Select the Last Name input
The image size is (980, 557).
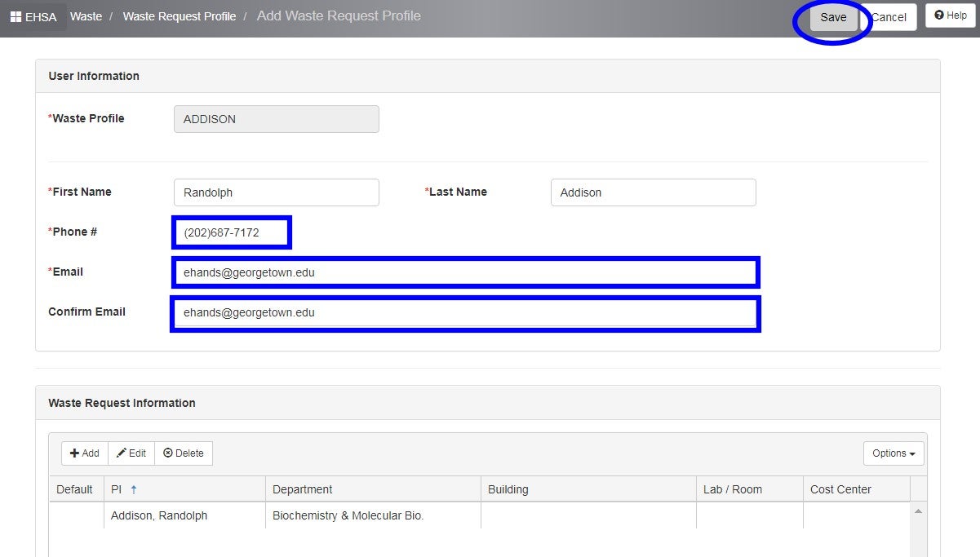tap(652, 192)
